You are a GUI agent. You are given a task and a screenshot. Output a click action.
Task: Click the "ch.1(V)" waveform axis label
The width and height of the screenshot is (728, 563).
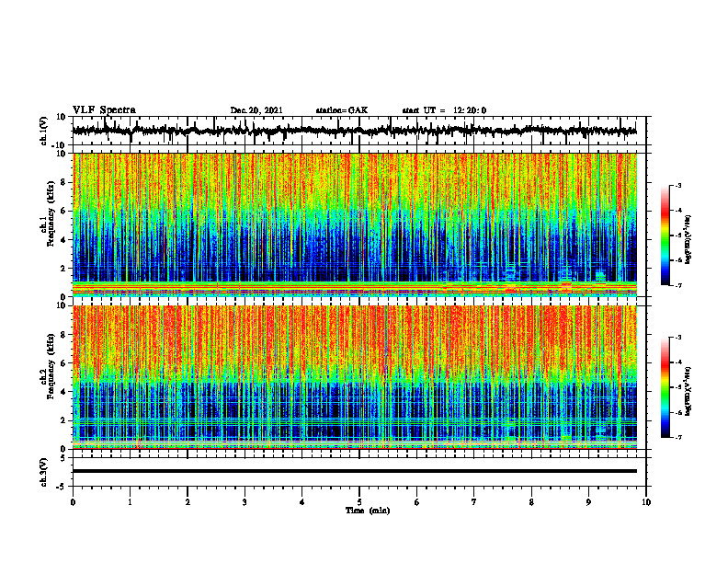[44, 131]
